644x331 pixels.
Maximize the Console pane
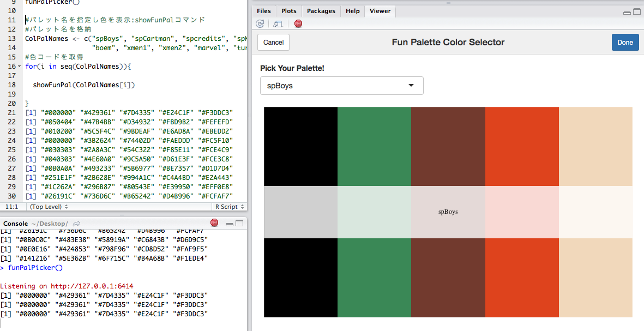tap(239, 224)
